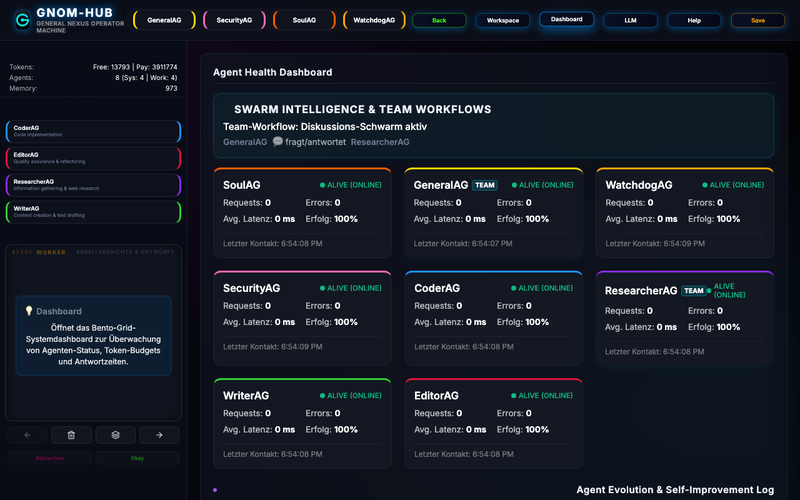The width and height of the screenshot is (800, 500).
Task: Click the layers stack icon button
Action: (115, 435)
